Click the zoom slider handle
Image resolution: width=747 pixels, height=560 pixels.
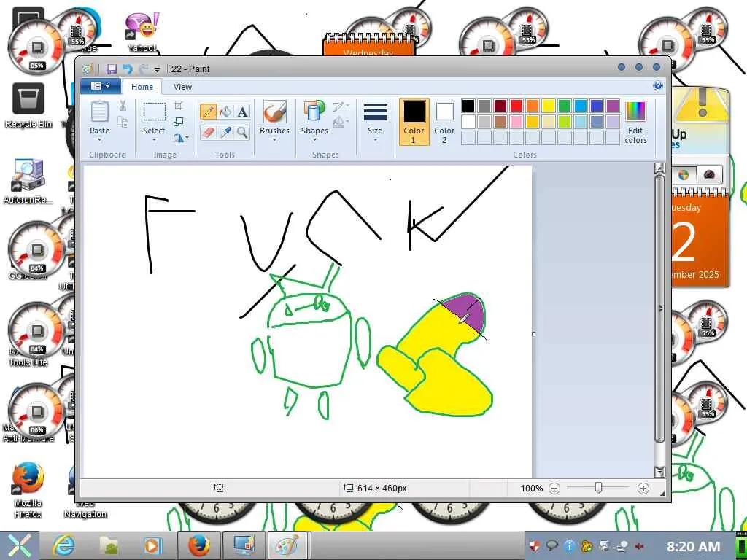pos(598,488)
